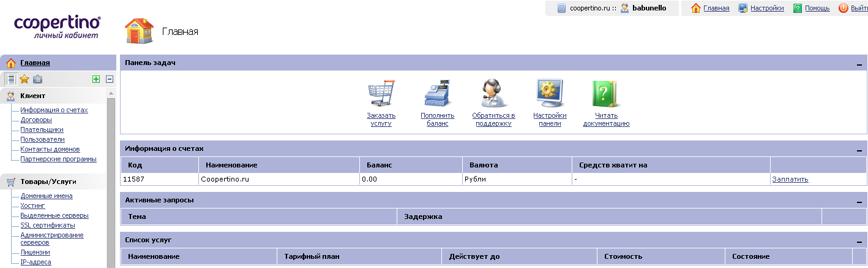
Task: Click the briefcase icon in sidebar toolbar
Action: coord(37,78)
